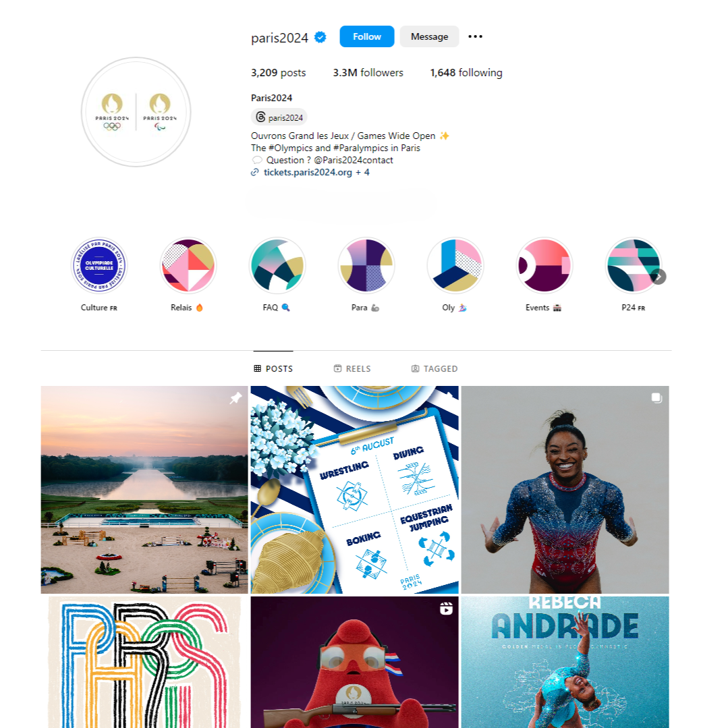Open the Para story highlight

[366, 266]
